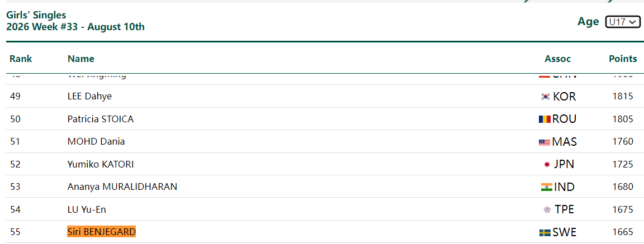The image size is (644, 244).
Task: Open the Age U17 dropdown
Action: [623, 22]
